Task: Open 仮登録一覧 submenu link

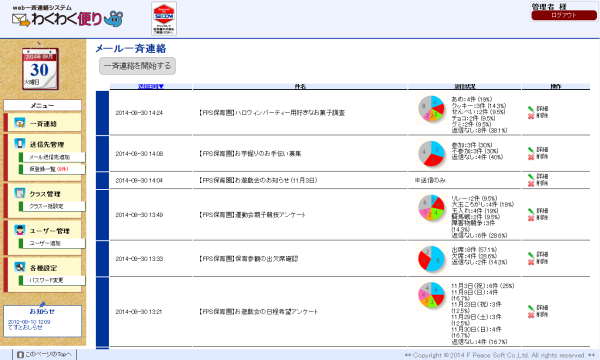Action: click(49, 169)
